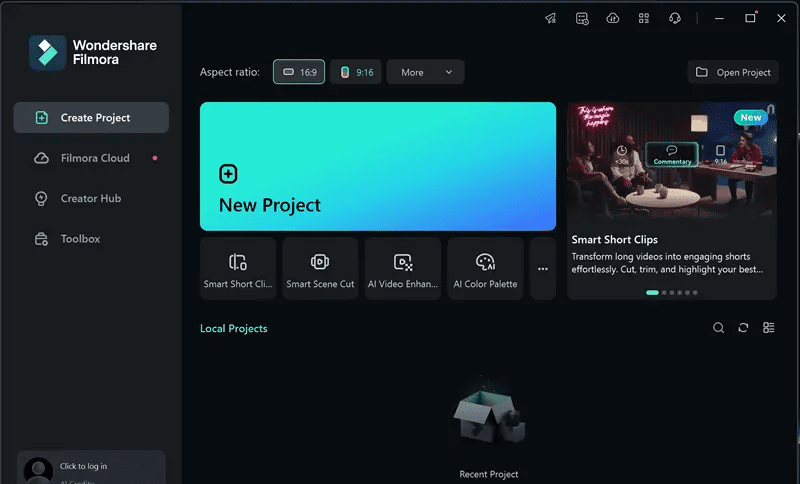Select the 9:16 aspect ratio
Image resolution: width=800 pixels, height=484 pixels.
[356, 72]
